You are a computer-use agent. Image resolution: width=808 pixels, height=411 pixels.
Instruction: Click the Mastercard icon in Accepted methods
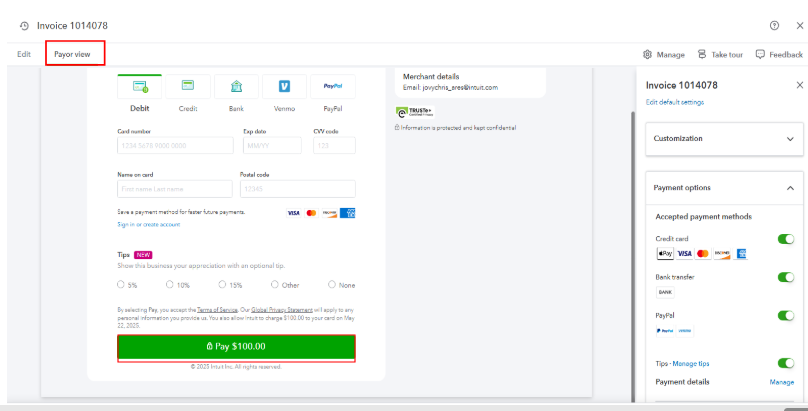click(x=703, y=253)
